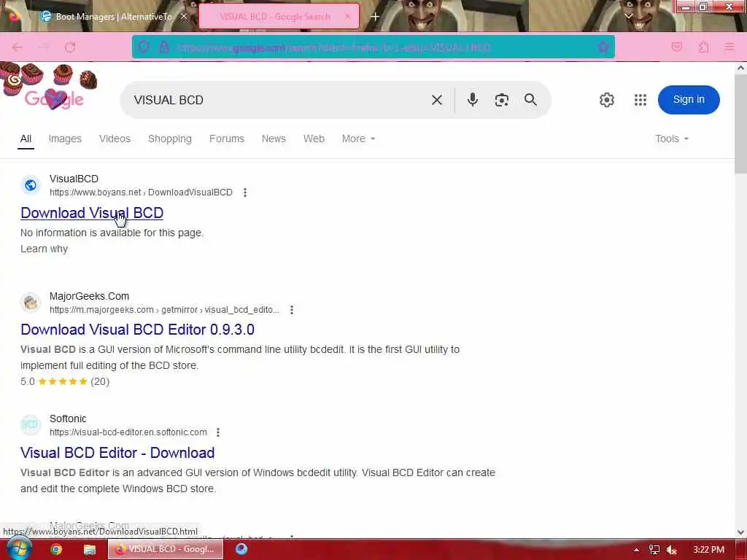Select the Firefox VISUAL BCD taskbar button
The height and width of the screenshot is (560, 747).
[166, 549]
